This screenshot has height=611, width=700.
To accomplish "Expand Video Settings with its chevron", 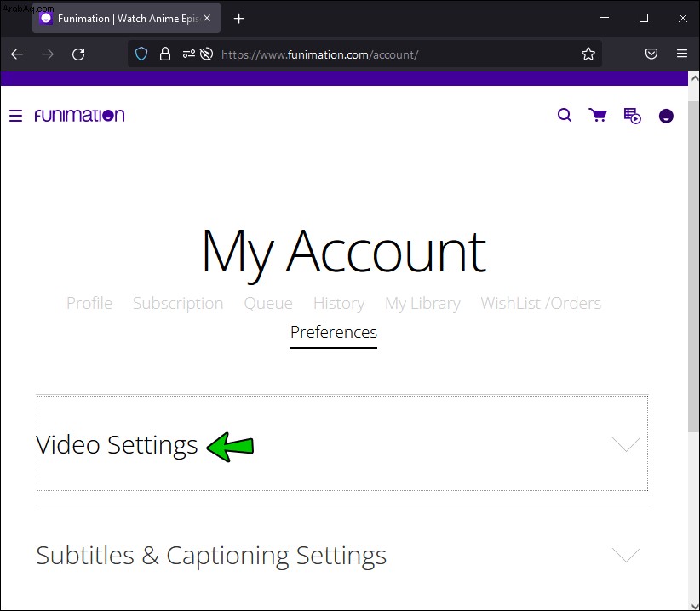I will coord(626,444).
